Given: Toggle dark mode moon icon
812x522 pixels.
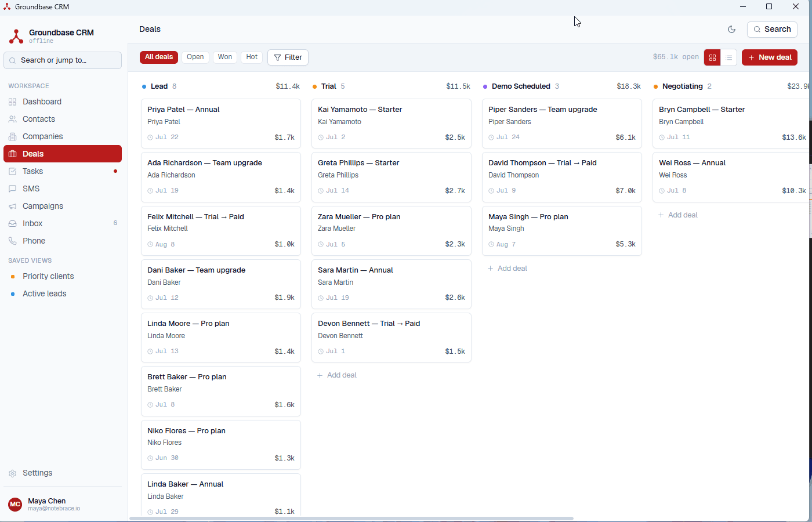Looking at the screenshot, I should 731,30.
